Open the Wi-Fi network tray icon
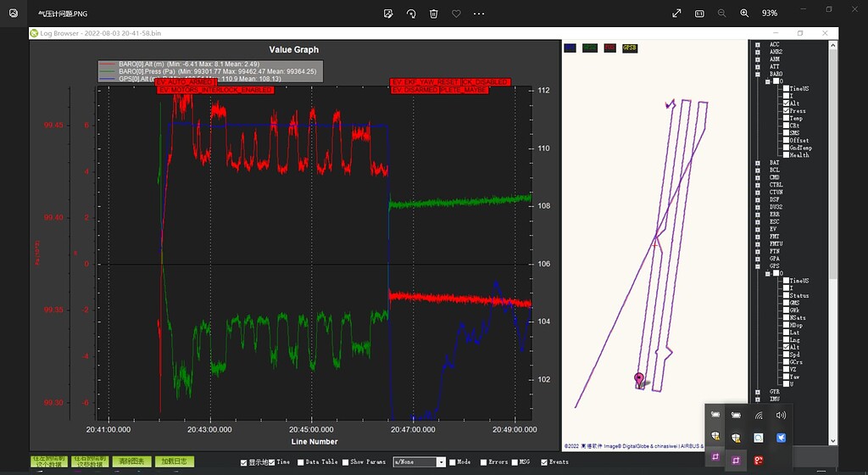868x475 pixels. point(759,416)
